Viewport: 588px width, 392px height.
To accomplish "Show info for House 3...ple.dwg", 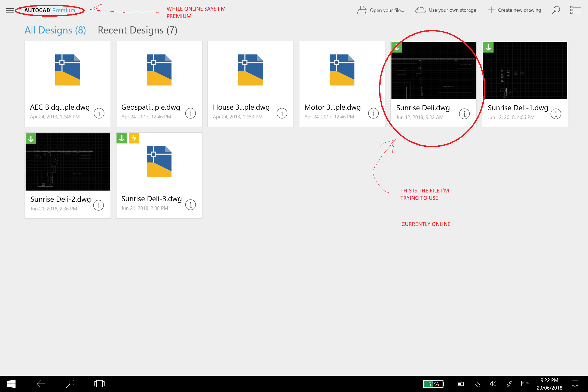I will click(x=282, y=113).
